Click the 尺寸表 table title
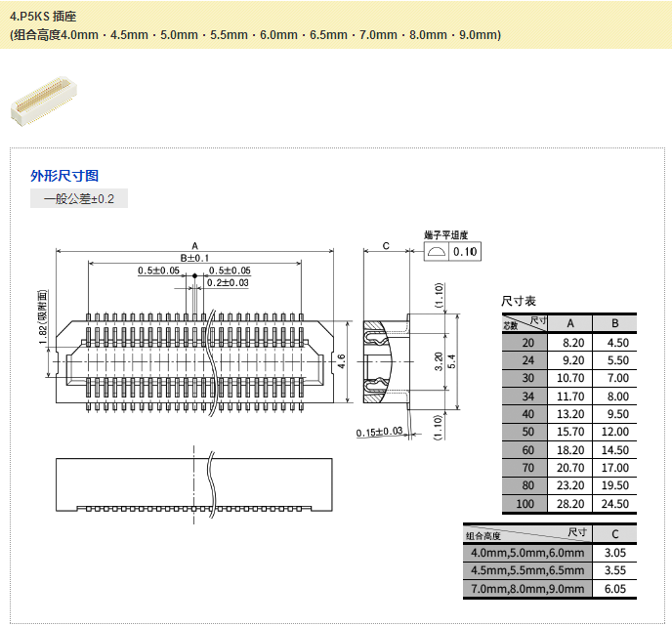 point(519,301)
